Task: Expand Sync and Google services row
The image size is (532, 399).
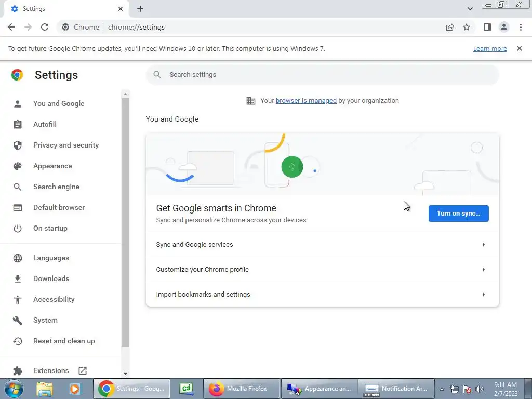Action: (x=322, y=245)
